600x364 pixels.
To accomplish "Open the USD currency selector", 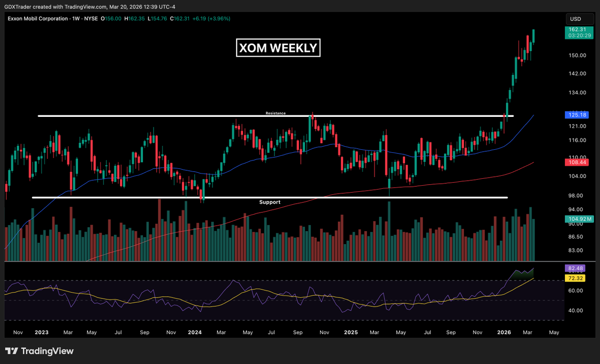I will click(x=579, y=18).
